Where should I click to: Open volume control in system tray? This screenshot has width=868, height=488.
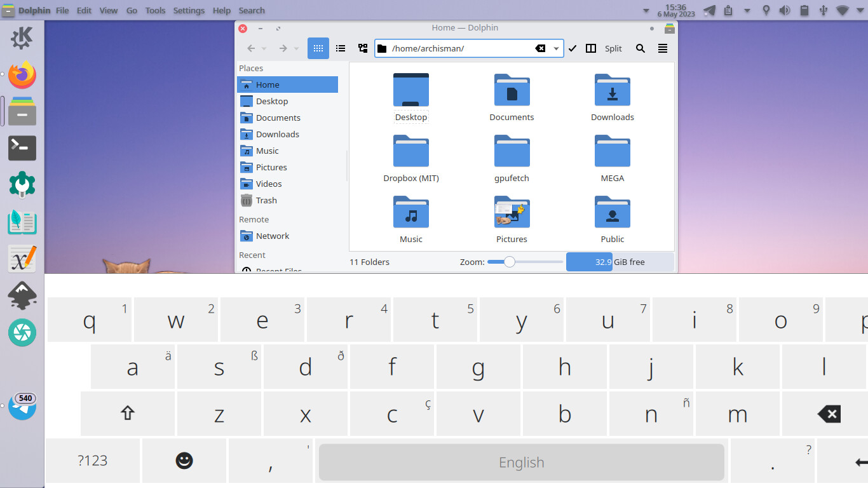(x=785, y=10)
